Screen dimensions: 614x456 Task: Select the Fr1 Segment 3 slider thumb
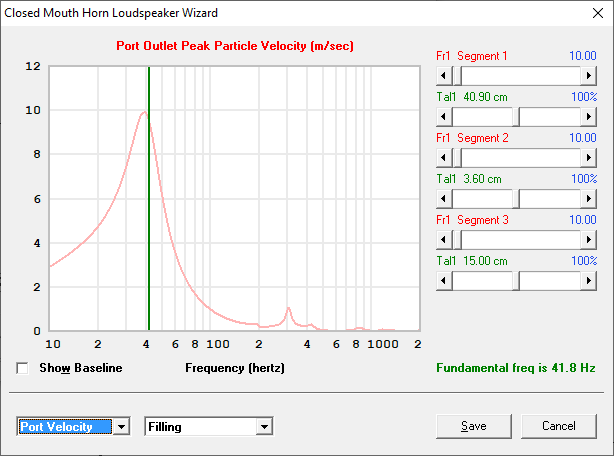click(x=457, y=239)
